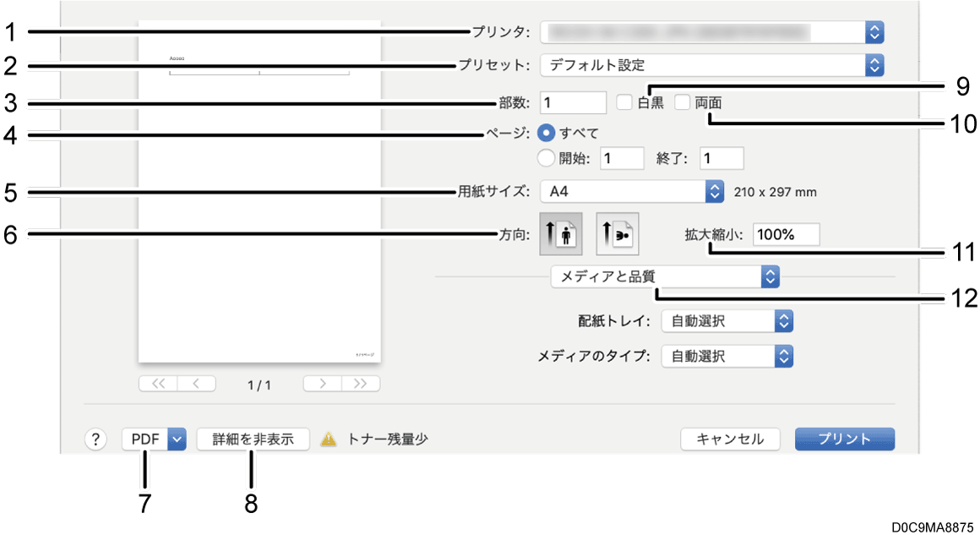Click the プリント button
The height and width of the screenshot is (535, 980).
(844, 439)
